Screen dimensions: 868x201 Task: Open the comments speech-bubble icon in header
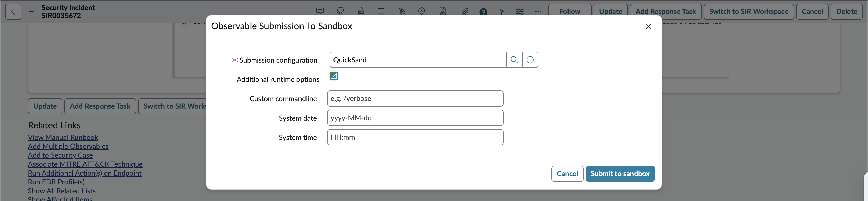(x=320, y=11)
